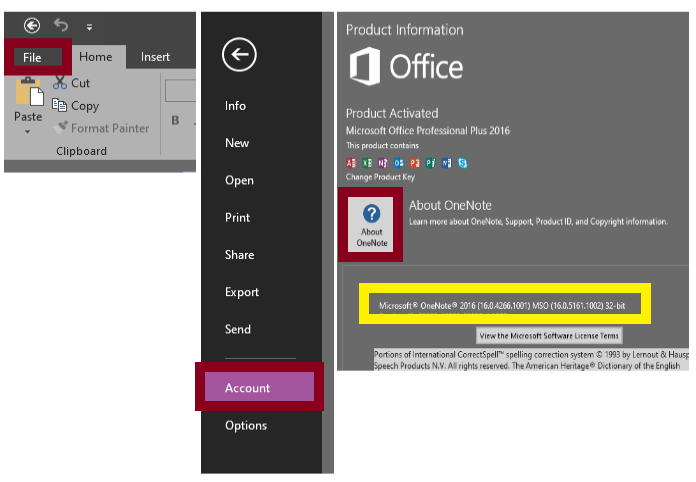Click the Copy icon
The image size is (696, 482).
pyautogui.click(x=59, y=105)
